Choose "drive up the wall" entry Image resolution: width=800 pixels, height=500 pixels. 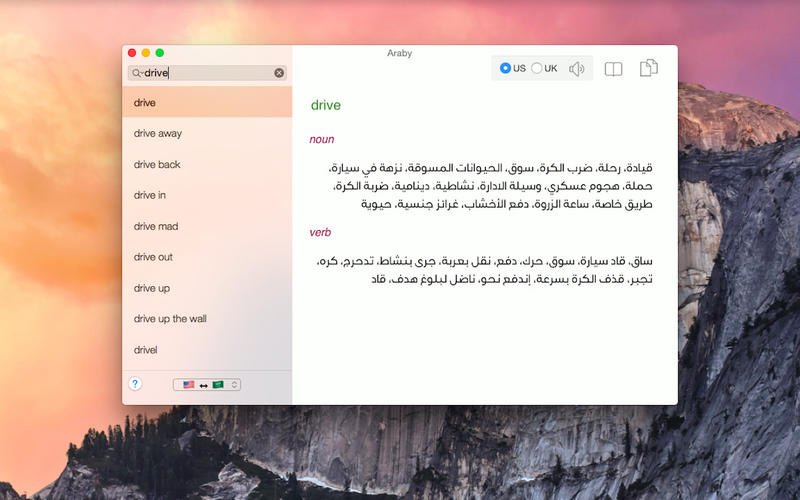click(x=170, y=319)
